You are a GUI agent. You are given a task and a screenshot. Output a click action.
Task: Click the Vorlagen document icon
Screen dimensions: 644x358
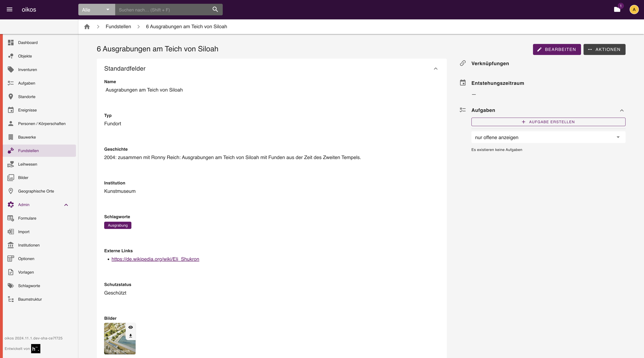pos(11,272)
